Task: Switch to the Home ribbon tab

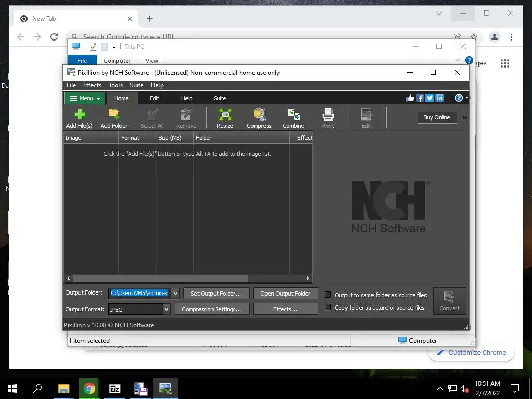Action: click(122, 98)
